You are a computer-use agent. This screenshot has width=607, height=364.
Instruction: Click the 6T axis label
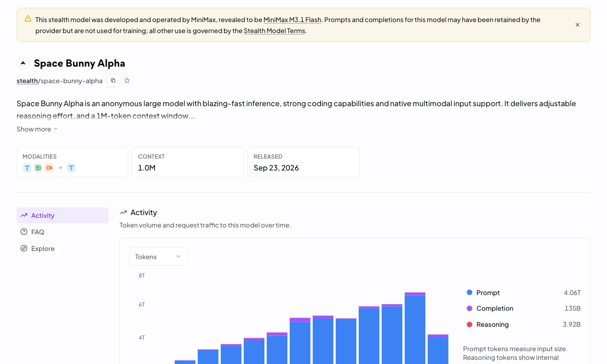pos(142,304)
